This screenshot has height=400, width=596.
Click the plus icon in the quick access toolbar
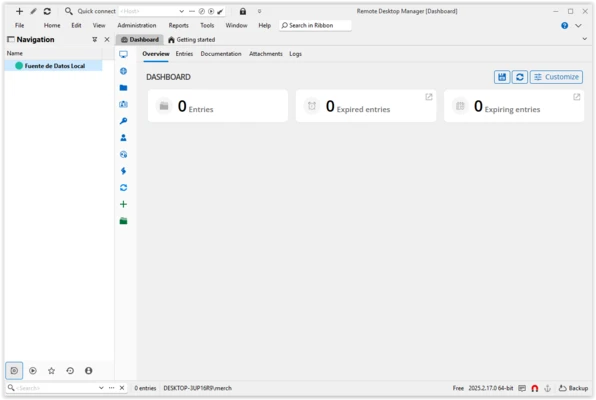pyautogui.click(x=19, y=11)
